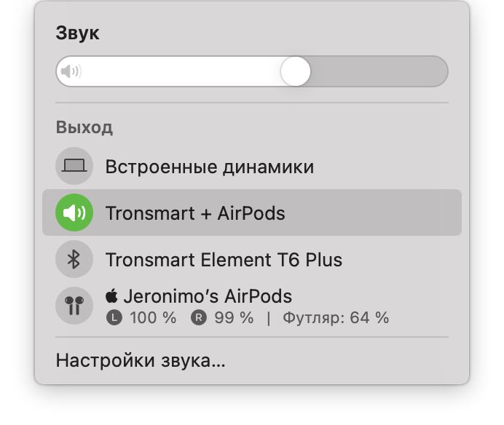The image size is (504, 425).
Task: Click the Bluetooth icon beside Tronsmart Element
Action: pos(74,260)
